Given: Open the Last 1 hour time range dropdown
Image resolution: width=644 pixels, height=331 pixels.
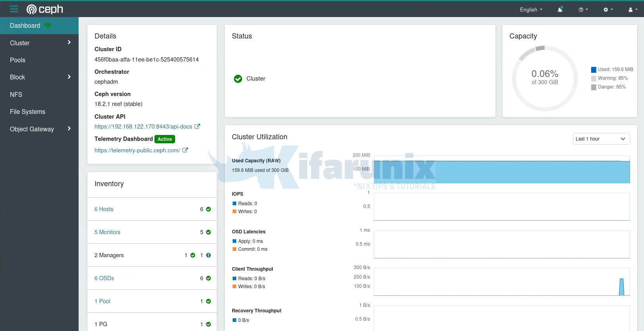Looking at the screenshot, I should coord(601,139).
